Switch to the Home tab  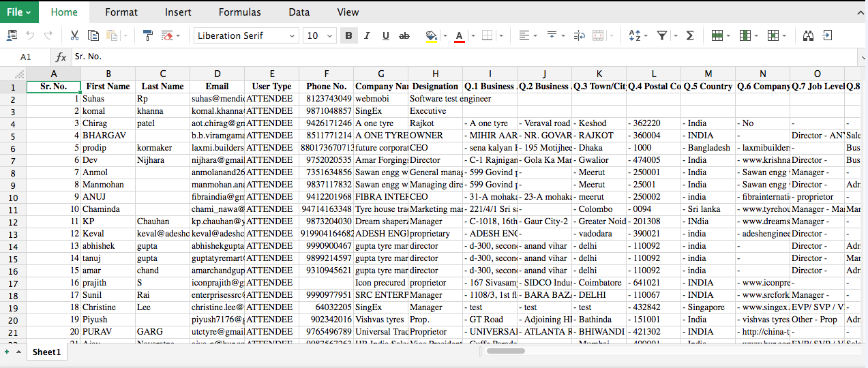[64, 12]
